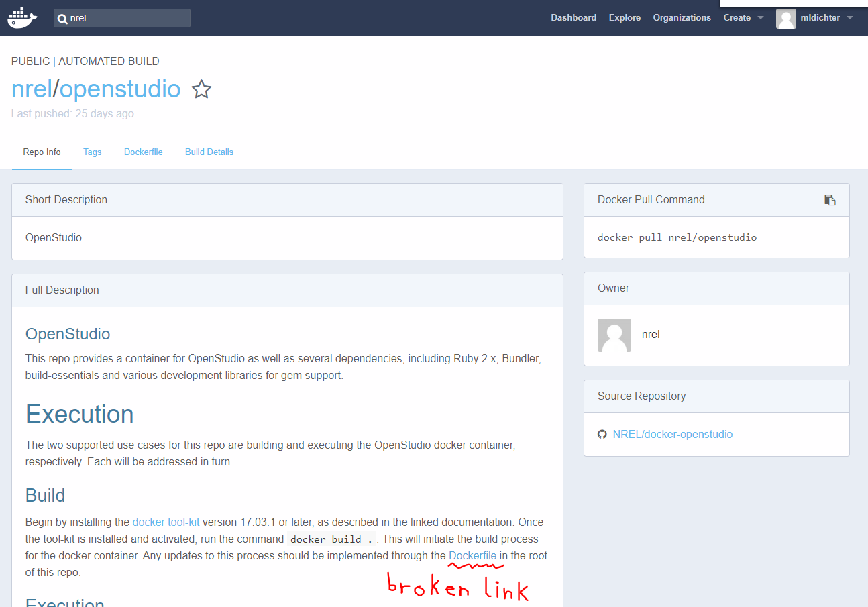Open the Organizations page
The width and height of the screenshot is (868, 607).
682,18
